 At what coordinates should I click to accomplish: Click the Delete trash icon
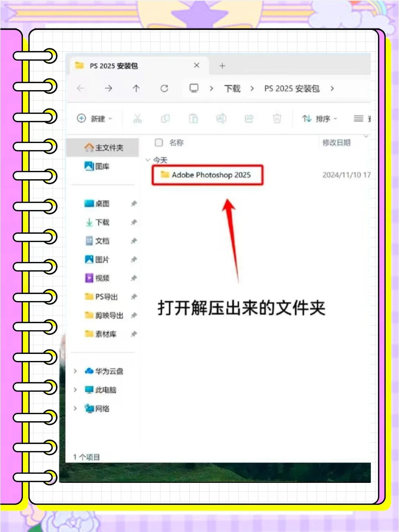coord(277,119)
